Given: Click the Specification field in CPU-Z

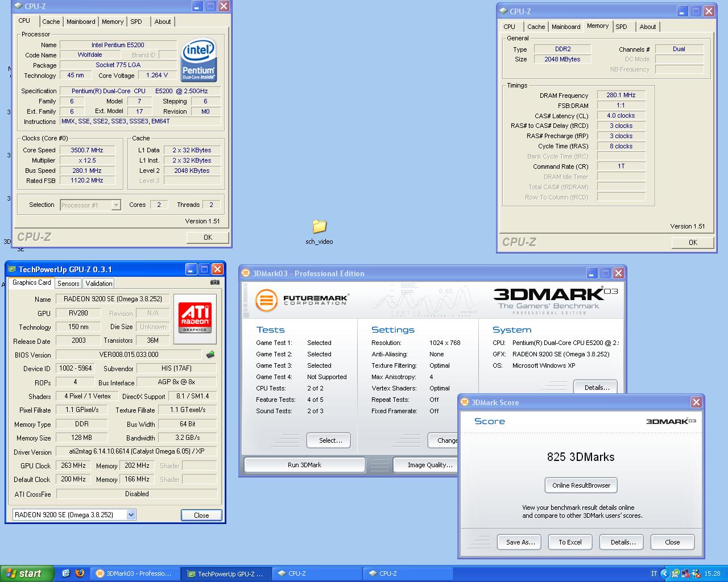Looking at the screenshot, I should tap(140, 91).
